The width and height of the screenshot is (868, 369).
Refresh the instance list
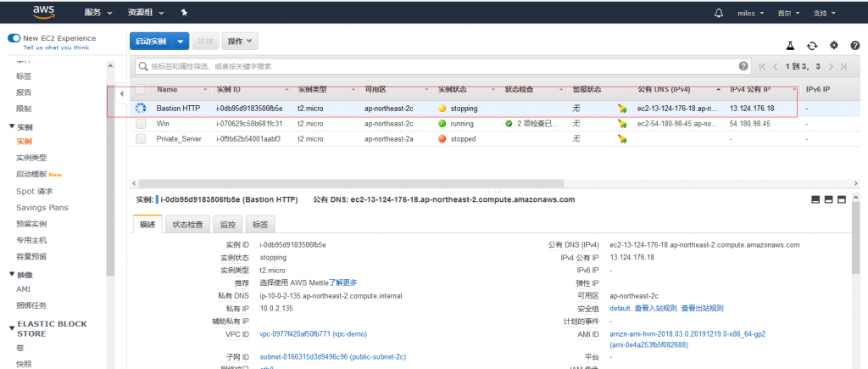tap(812, 46)
